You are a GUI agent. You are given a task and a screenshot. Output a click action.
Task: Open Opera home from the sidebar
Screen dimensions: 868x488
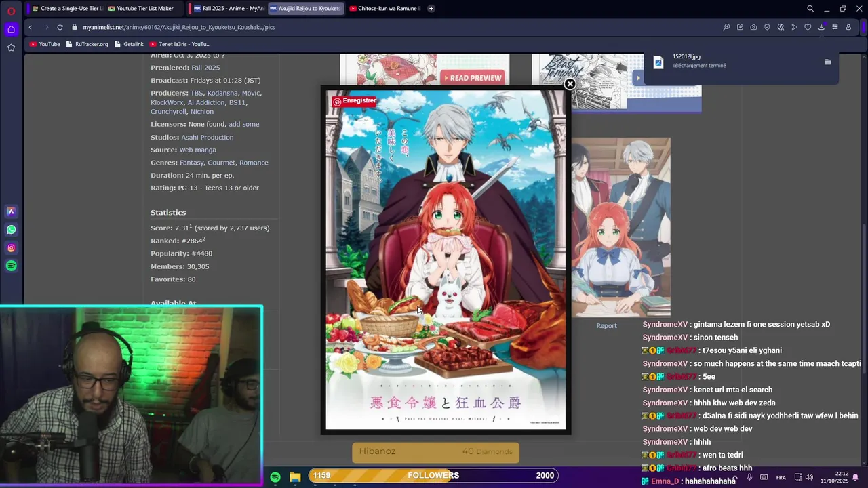tap(11, 29)
